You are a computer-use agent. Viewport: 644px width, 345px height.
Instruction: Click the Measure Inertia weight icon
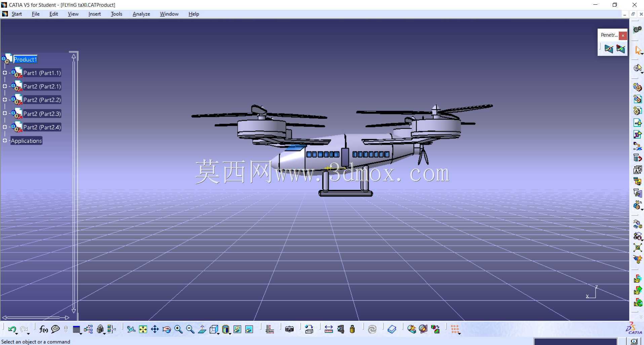(x=352, y=329)
